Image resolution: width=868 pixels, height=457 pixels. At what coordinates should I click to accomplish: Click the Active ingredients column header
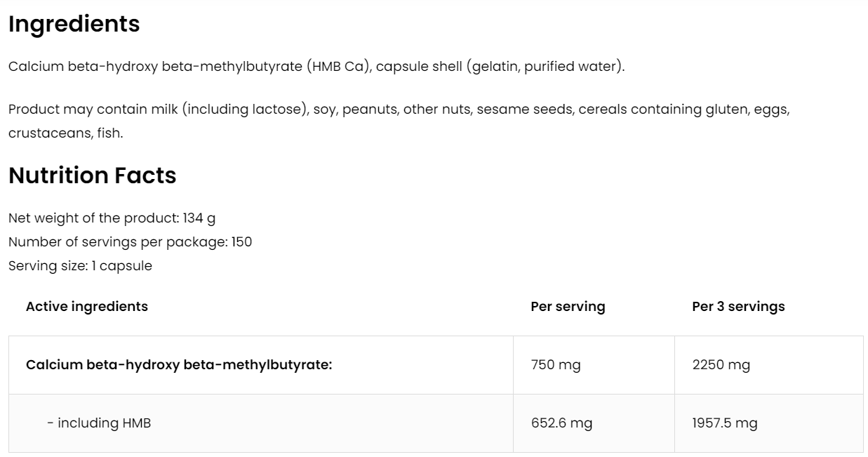point(87,306)
